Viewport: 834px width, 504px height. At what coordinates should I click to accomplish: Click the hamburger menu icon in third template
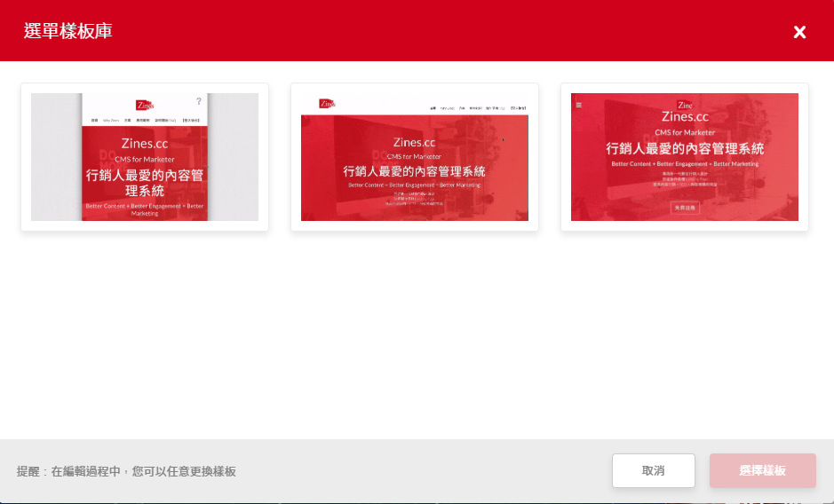pos(579,105)
